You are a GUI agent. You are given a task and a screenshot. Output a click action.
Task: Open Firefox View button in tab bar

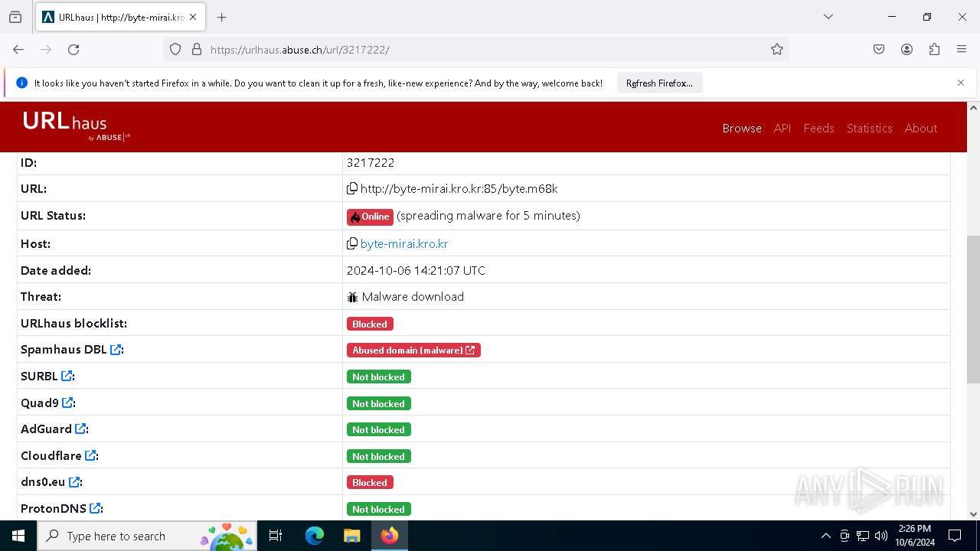pyautogui.click(x=15, y=17)
